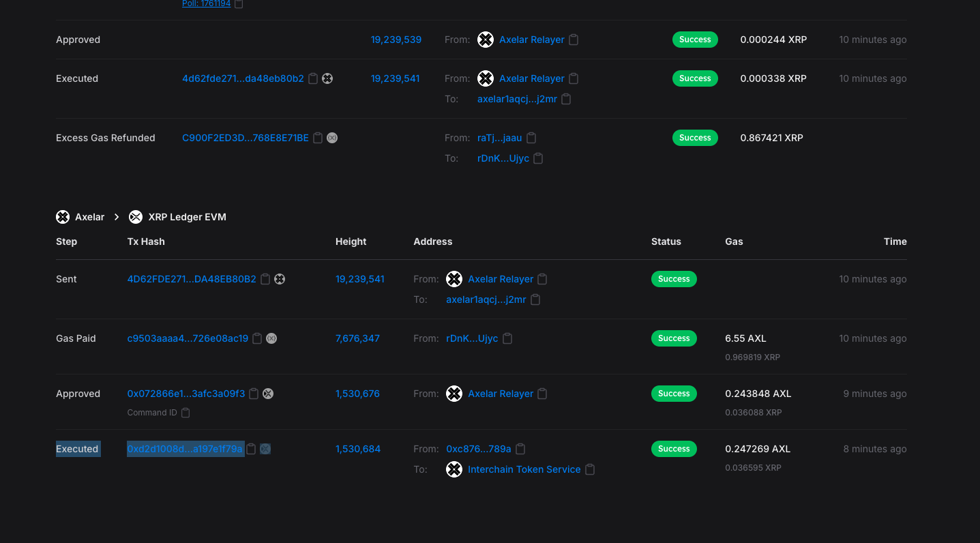Click the XRP Ledger EVM chain logo

point(136,217)
